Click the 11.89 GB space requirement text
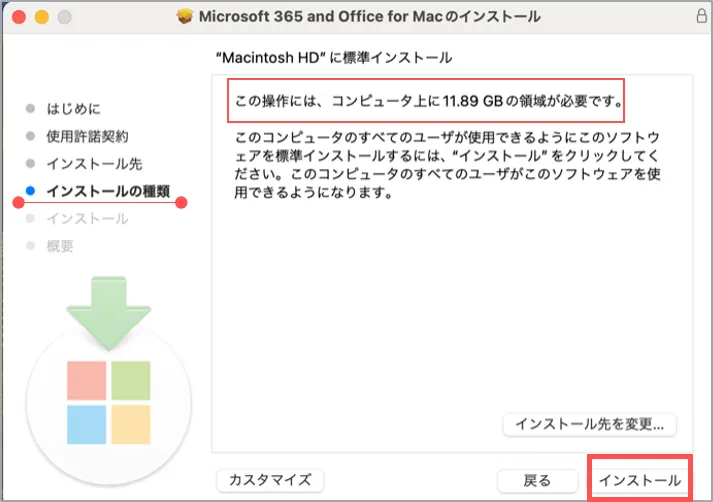713x502 pixels. pyautogui.click(x=428, y=100)
